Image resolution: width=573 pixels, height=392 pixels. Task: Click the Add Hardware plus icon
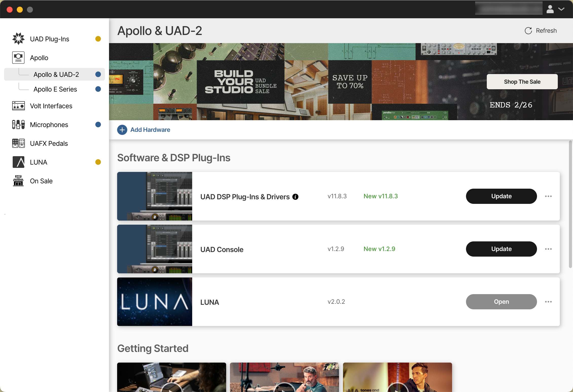click(122, 130)
